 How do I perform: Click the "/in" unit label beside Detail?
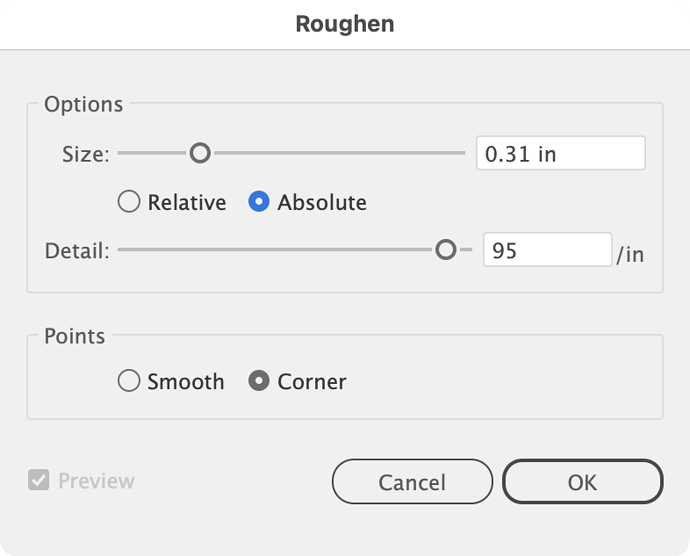630,254
